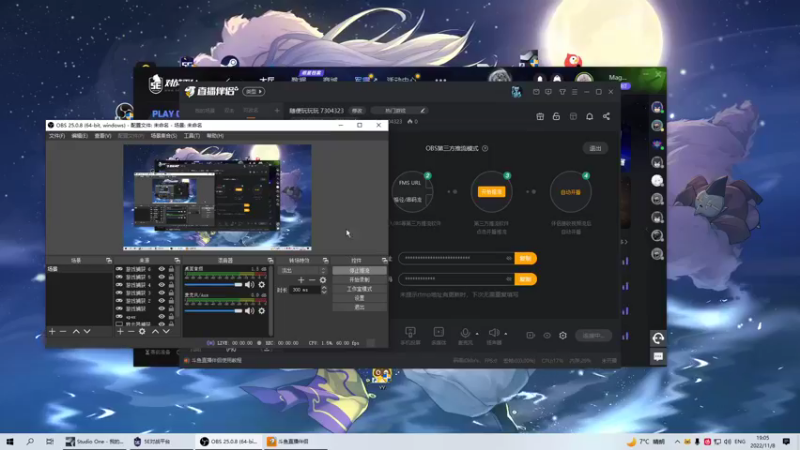This screenshot has height=450, width=800.
Task: Open Settings from OBS controls panel
Action: tap(360, 298)
